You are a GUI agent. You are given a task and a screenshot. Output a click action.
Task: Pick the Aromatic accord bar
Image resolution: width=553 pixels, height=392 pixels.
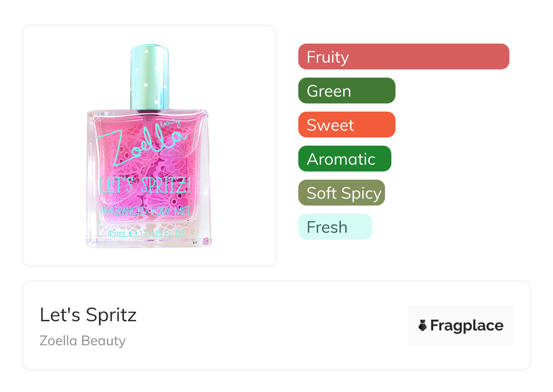pyautogui.click(x=344, y=159)
